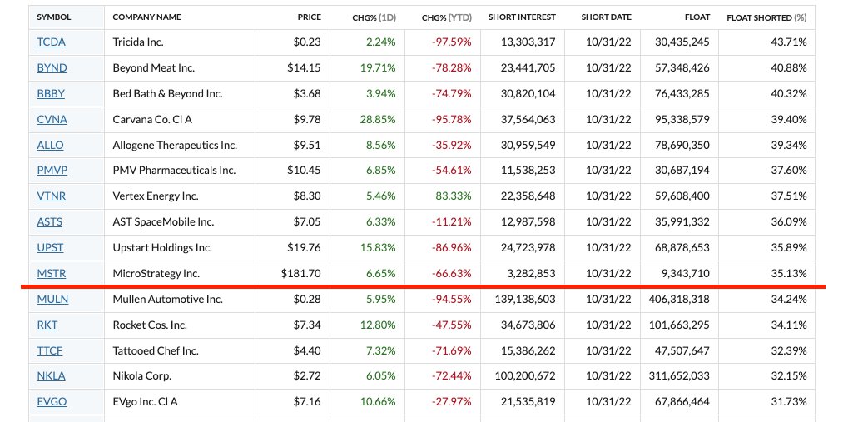Image resolution: width=868 pixels, height=422 pixels.
Task: Open the TTCF ticker link
Action: click(50, 350)
